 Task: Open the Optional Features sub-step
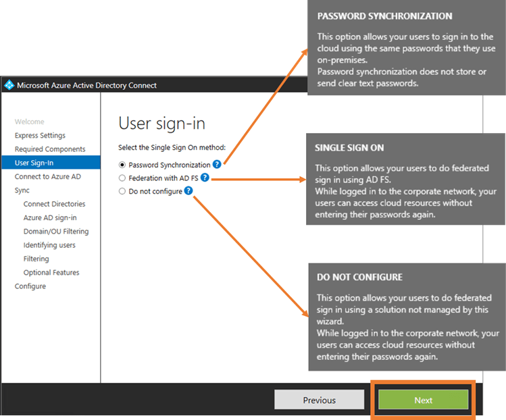click(51, 273)
